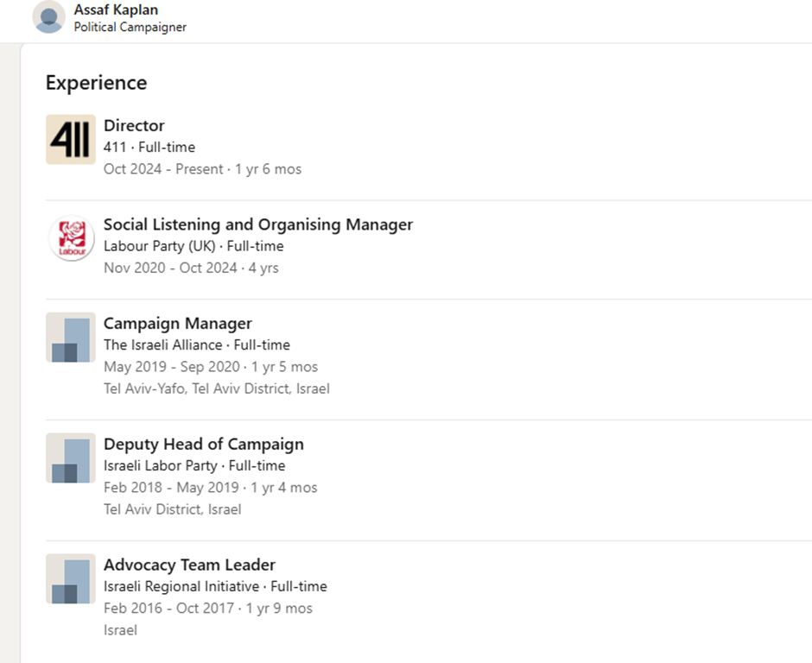The height and width of the screenshot is (663, 812).
Task: Open 'The Israeli Alliance · Full-time' company line
Action: pyautogui.click(x=197, y=345)
